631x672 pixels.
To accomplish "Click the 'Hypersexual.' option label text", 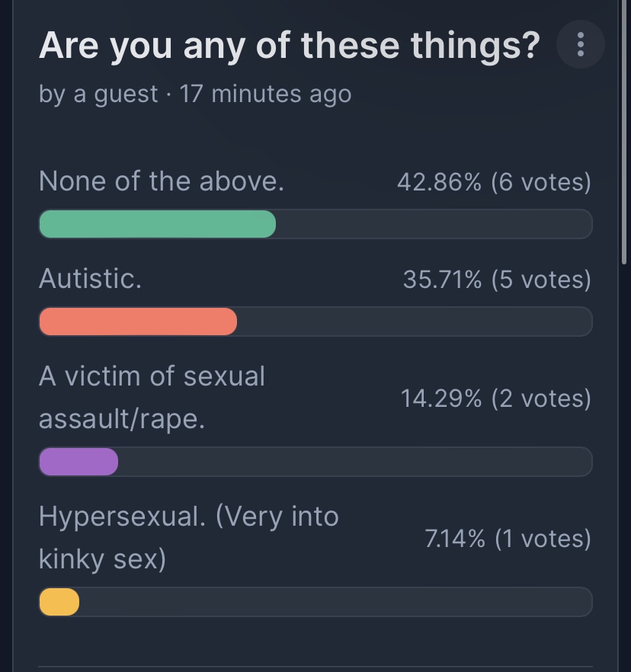I will pos(122,517).
